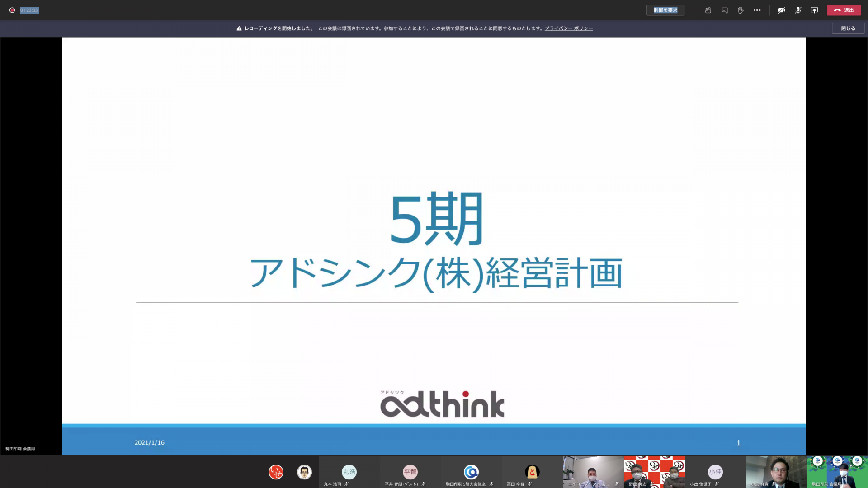
Task: Raise your hand with the hand icon
Action: pyautogui.click(x=741, y=10)
